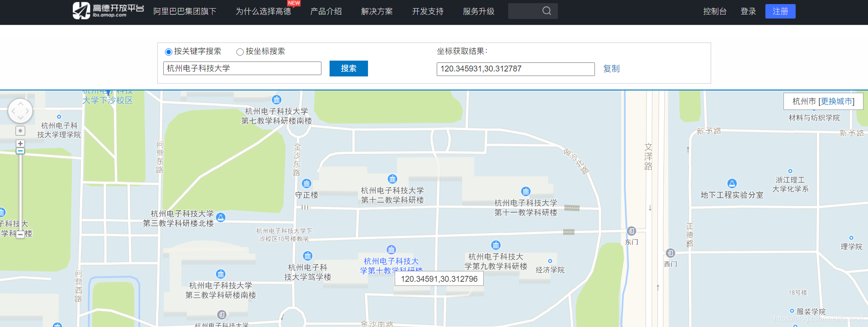Select the 按关键字搜索 radio button

(x=169, y=52)
